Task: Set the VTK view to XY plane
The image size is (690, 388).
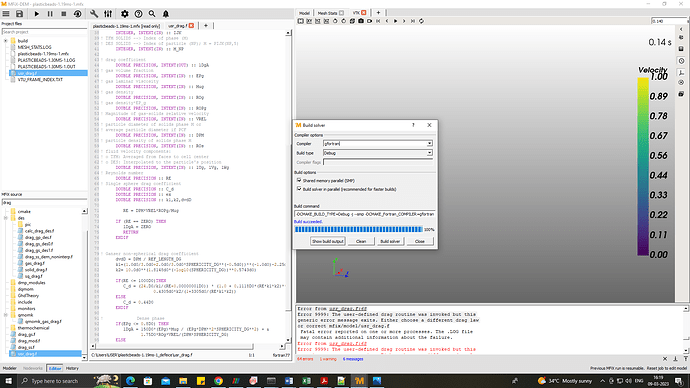Action: click(x=309, y=21)
